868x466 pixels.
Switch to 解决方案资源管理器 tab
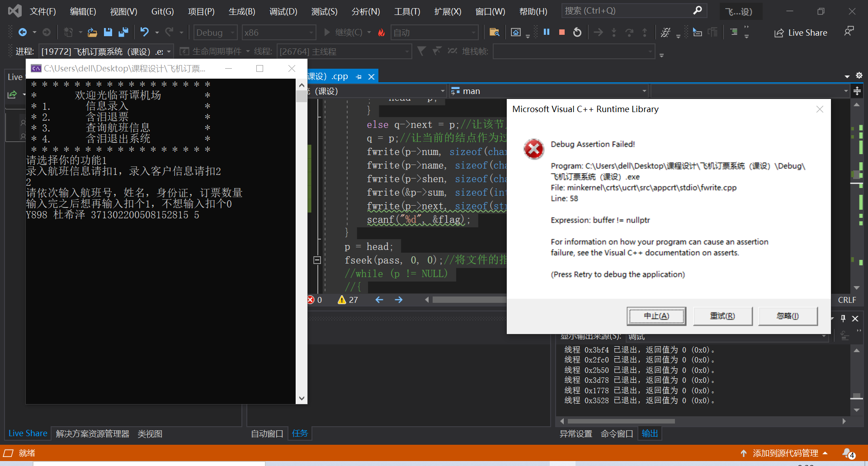(x=93, y=433)
